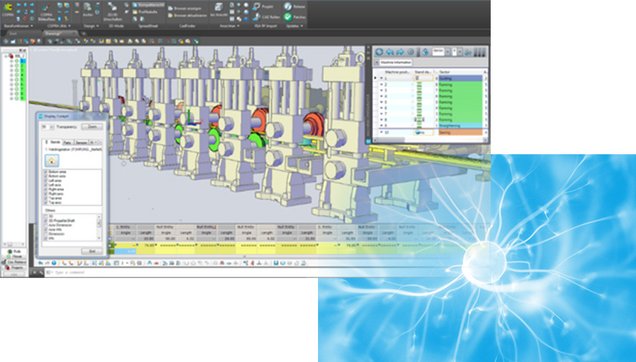Toggle the 3D Propeller Shaft checkbox
The width and height of the screenshot is (636, 362).
(45, 220)
